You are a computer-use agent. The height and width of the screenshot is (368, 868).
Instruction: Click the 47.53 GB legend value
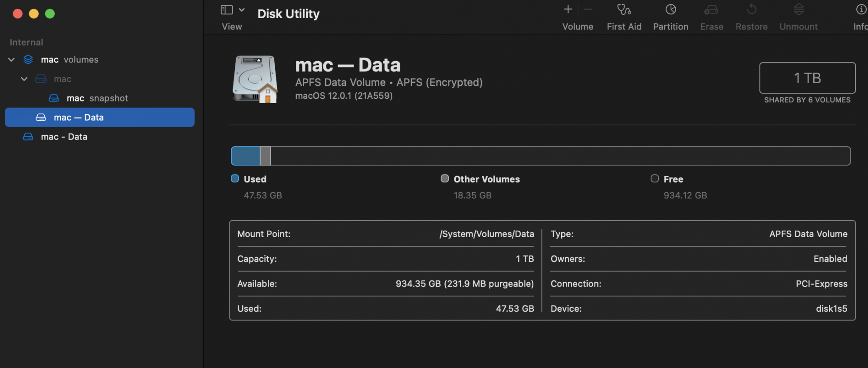263,195
